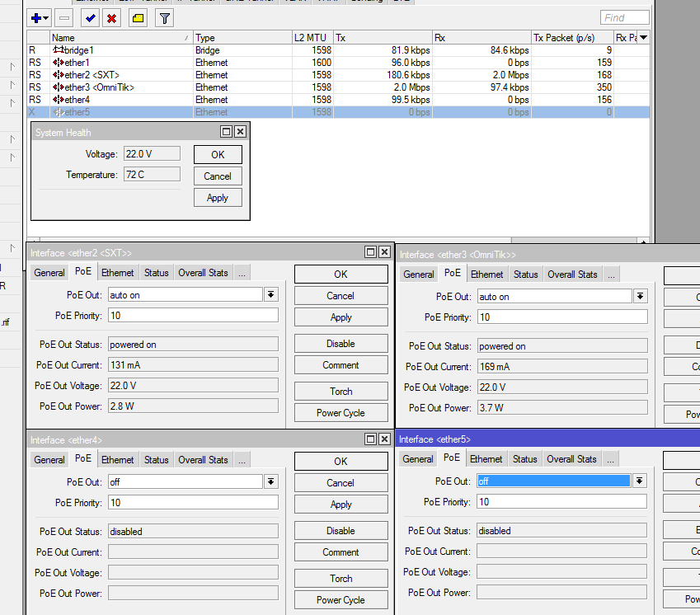Enable interface using the blue checkmark icon
The width and height of the screenshot is (700, 615).
pyautogui.click(x=90, y=17)
